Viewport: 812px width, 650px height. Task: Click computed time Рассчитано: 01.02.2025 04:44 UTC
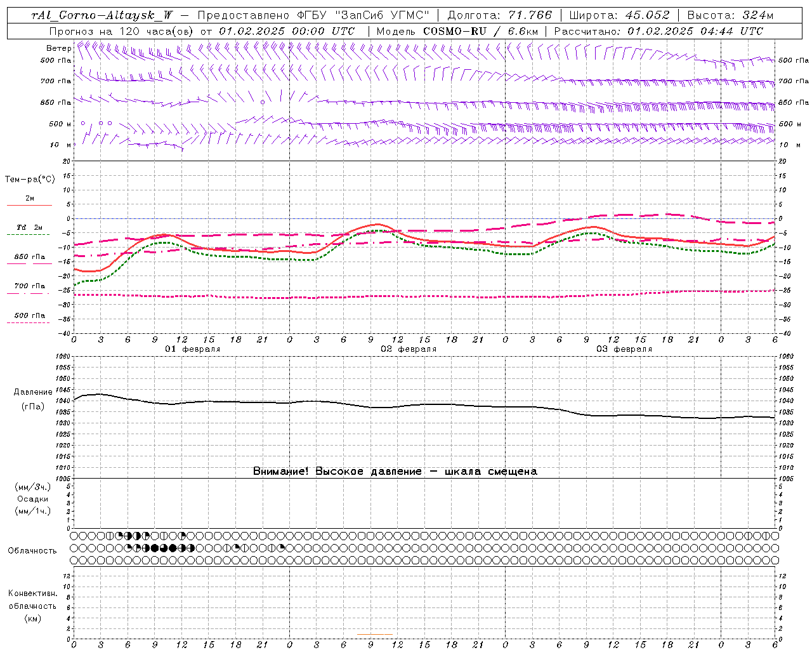tap(658, 31)
